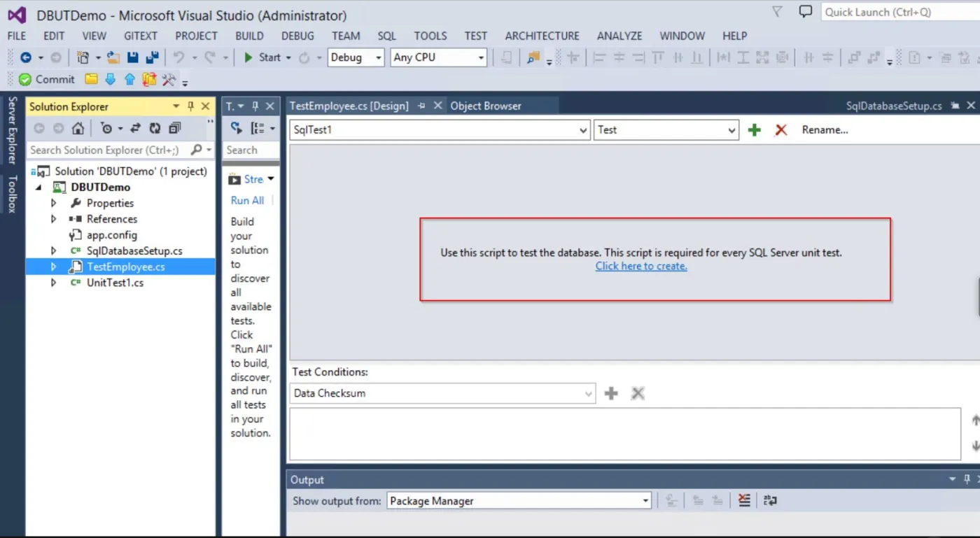Image resolution: width=980 pixels, height=538 pixels.
Task: Click the Home icon in Solution Explorer
Action: (x=78, y=129)
